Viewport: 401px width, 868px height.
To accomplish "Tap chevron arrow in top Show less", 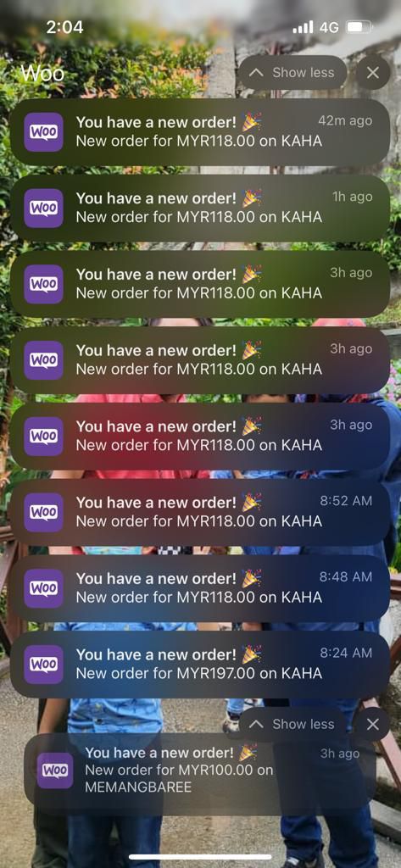I will (256, 73).
